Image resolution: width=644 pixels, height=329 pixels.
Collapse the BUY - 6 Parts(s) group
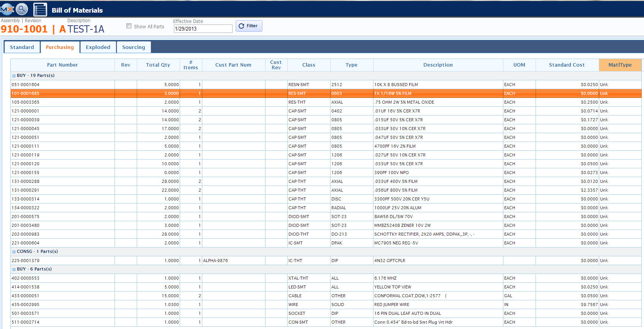coord(14,269)
